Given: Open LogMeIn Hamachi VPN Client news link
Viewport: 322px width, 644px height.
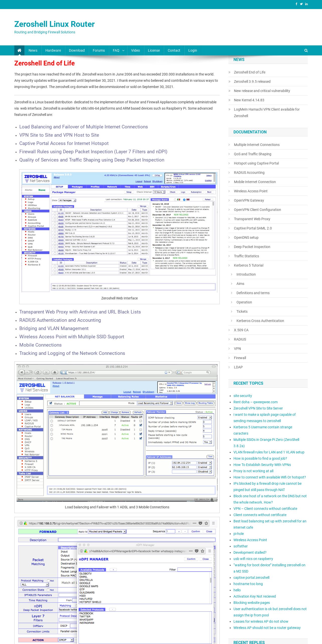Looking at the screenshot, I should point(267,113).
